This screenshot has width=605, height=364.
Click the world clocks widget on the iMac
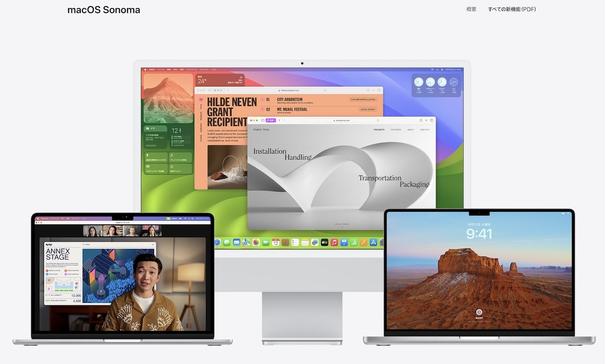[436, 85]
